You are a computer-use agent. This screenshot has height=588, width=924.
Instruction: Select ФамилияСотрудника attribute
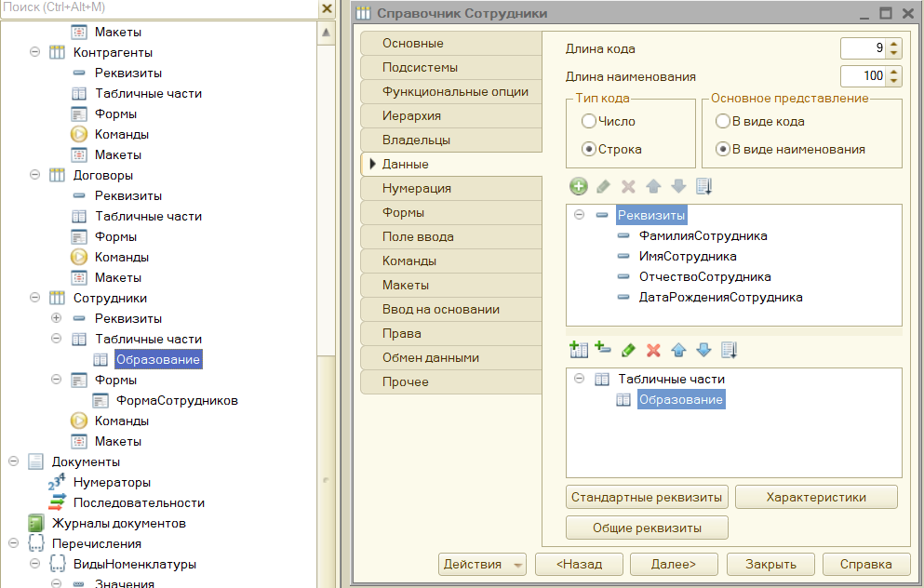click(703, 235)
